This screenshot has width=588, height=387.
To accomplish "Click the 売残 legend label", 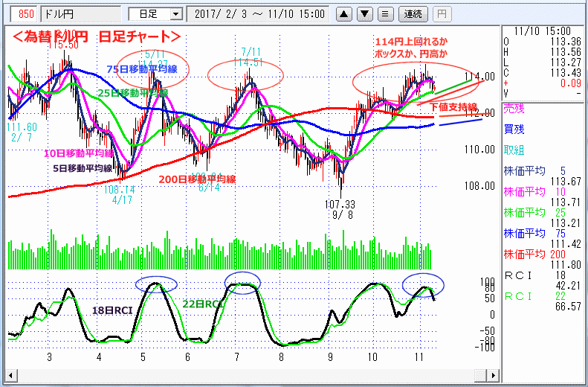I will point(514,108).
